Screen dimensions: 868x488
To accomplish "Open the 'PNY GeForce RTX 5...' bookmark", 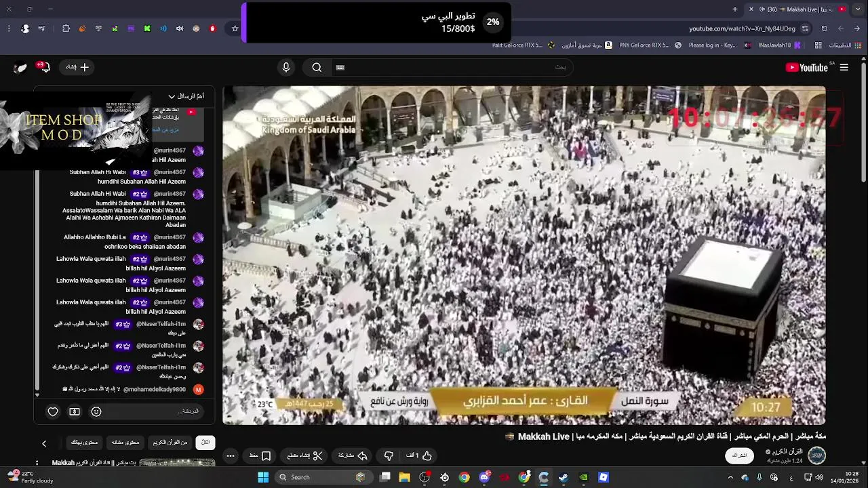I will pos(650,45).
